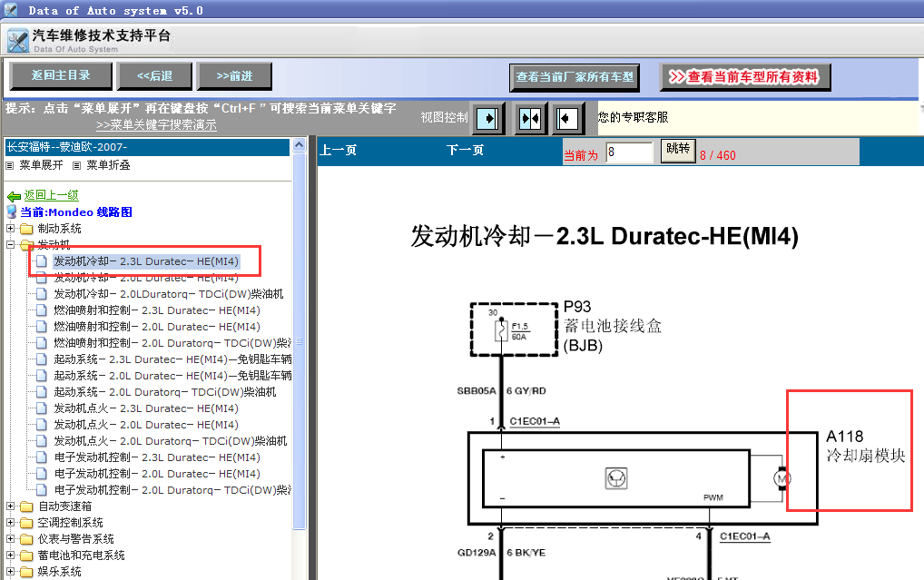Select 发动机点火-2.0L Duratorq-TDCi(DW)柴油机 item
This screenshot has width=924, height=580.
pos(171,441)
